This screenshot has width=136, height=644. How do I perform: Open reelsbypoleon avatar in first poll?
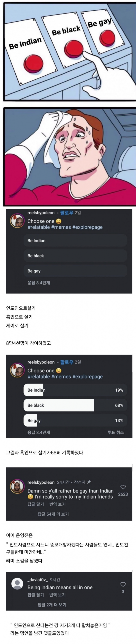(x=17, y=221)
